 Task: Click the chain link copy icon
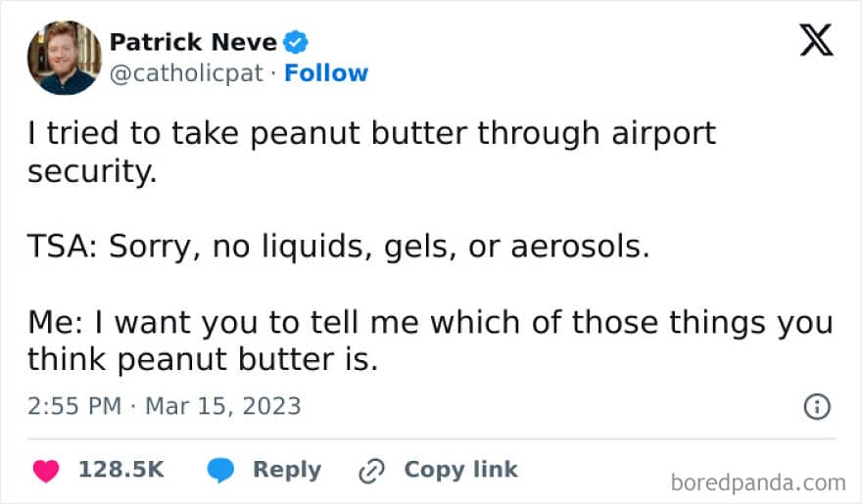pos(371,471)
